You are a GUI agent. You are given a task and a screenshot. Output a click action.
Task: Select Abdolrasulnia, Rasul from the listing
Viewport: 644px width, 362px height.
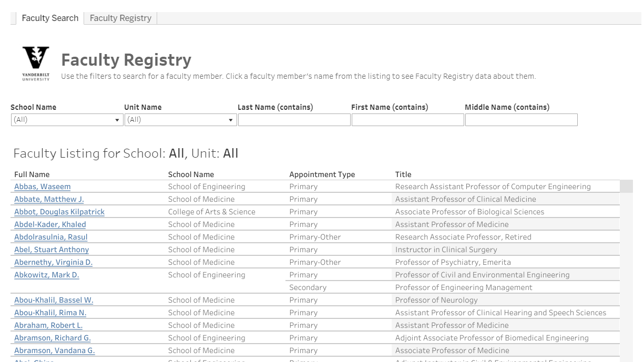click(50, 237)
